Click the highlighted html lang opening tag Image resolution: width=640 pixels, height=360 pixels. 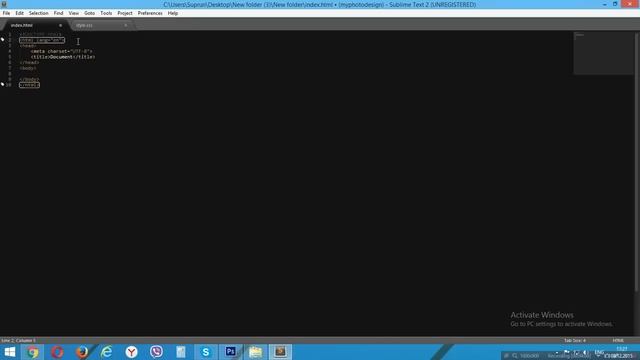click(x=42, y=40)
